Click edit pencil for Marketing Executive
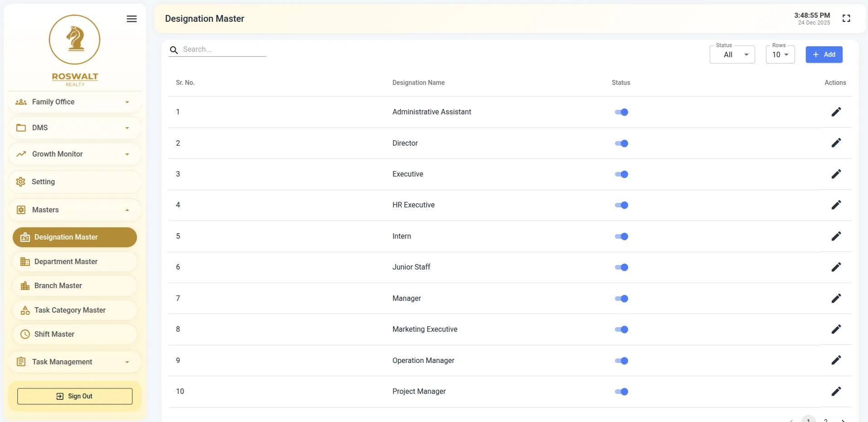Viewport: 868px width, 422px height. [836, 329]
